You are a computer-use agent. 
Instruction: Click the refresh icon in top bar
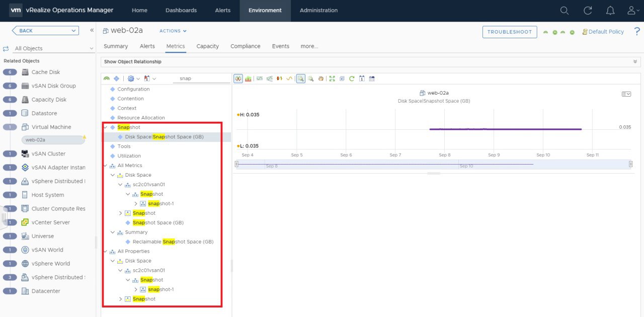pos(588,11)
